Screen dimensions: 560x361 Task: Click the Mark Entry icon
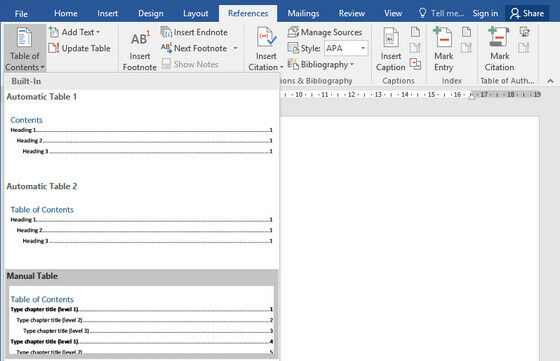tap(443, 37)
